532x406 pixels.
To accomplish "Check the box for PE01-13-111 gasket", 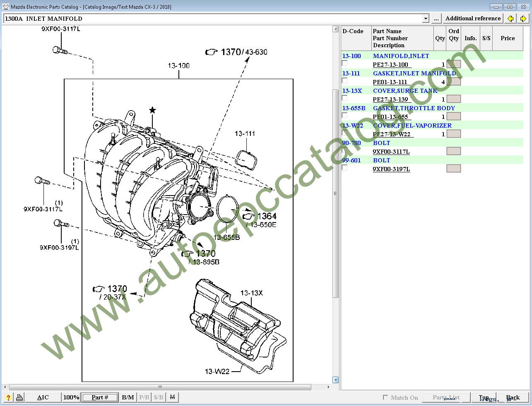I will point(344,81).
